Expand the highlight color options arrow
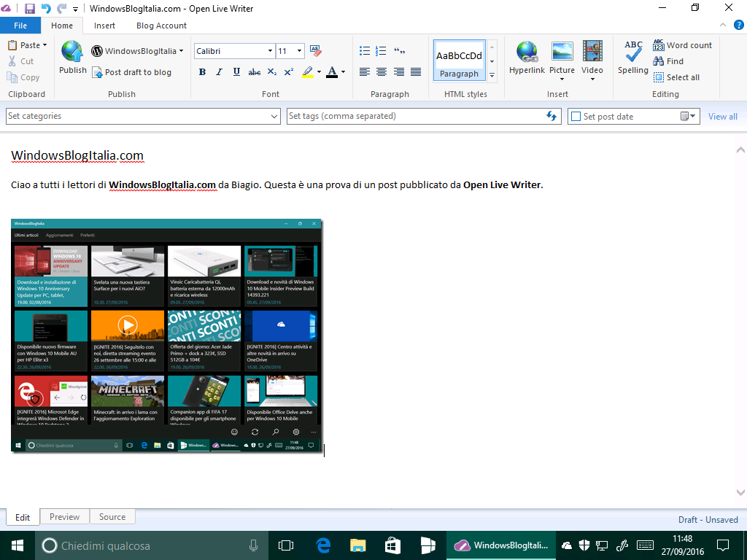This screenshot has width=747, height=560. point(319,72)
